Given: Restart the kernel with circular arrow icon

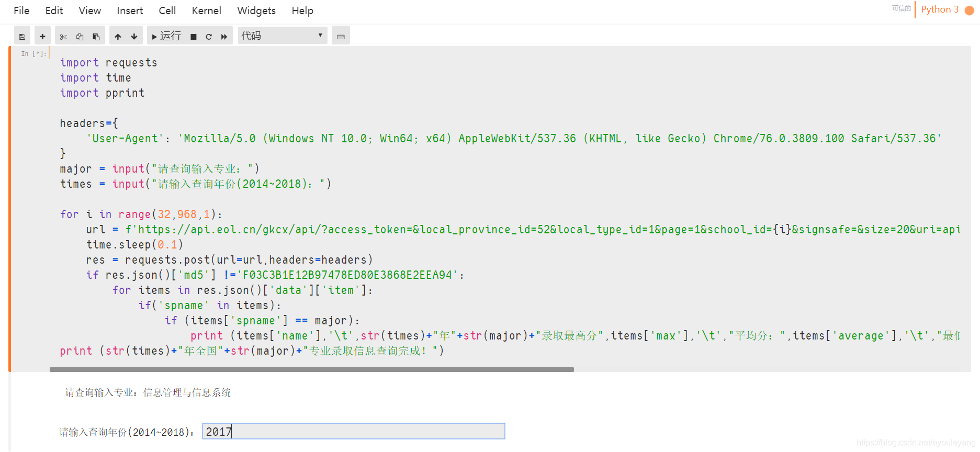Looking at the screenshot, I should 209,36.
